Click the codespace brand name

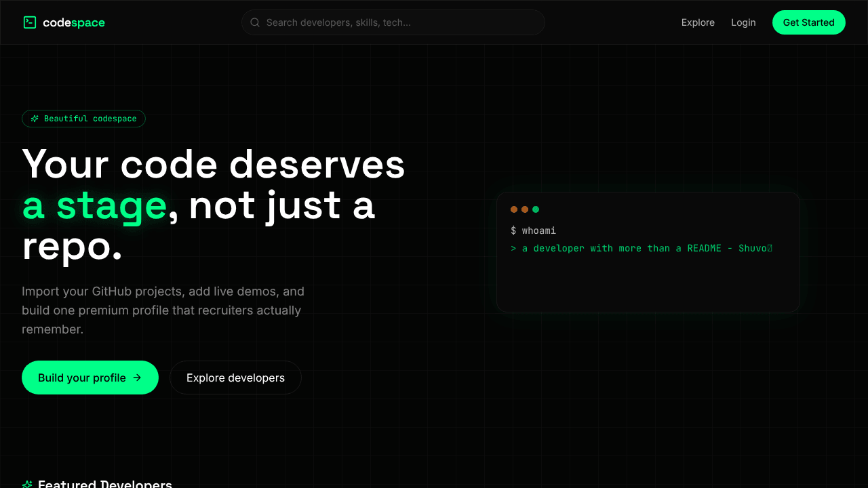74,22
